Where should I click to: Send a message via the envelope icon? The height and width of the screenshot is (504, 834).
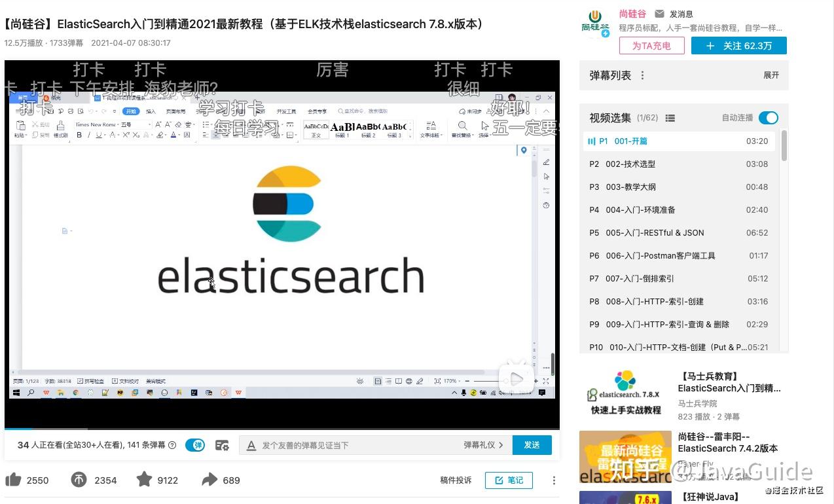[659, 14]
